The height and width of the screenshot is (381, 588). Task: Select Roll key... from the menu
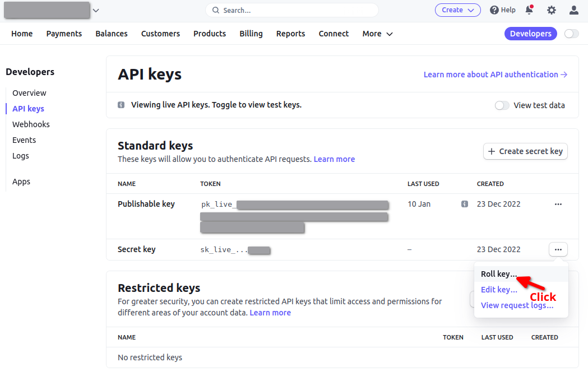point(498,274)
